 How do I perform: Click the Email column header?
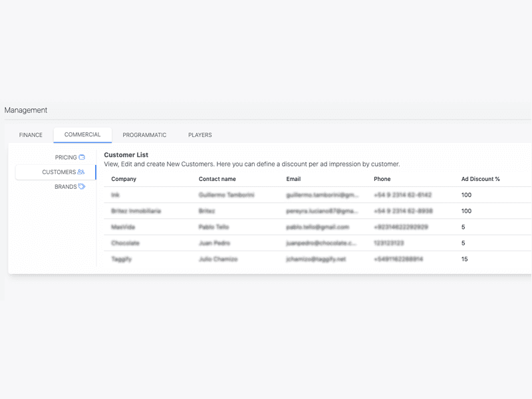pyautogui.click(x=293, y=179)
